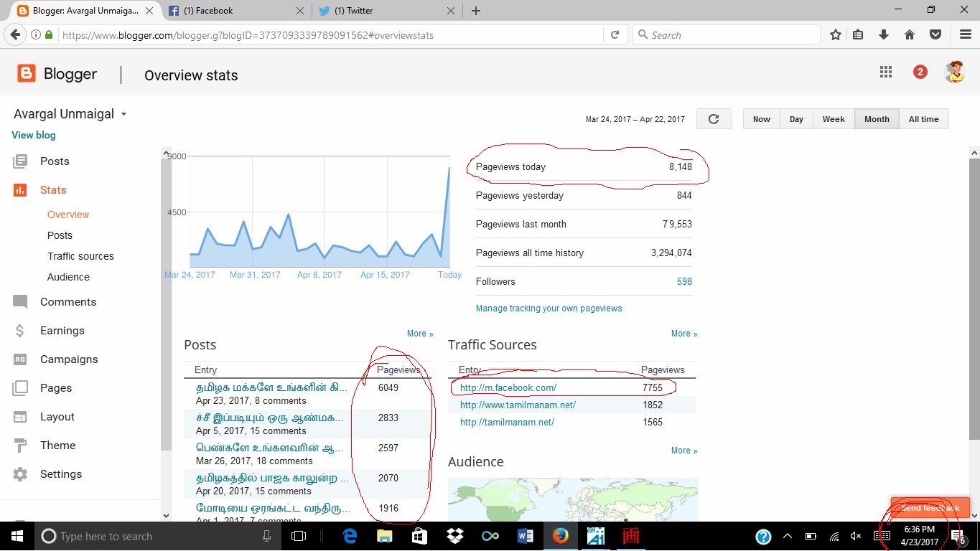The height and width of the screenshot is (551, 980).
Task: Open the Overview stats submenu item
Action: pyautogui.click(x=68, y=215)
